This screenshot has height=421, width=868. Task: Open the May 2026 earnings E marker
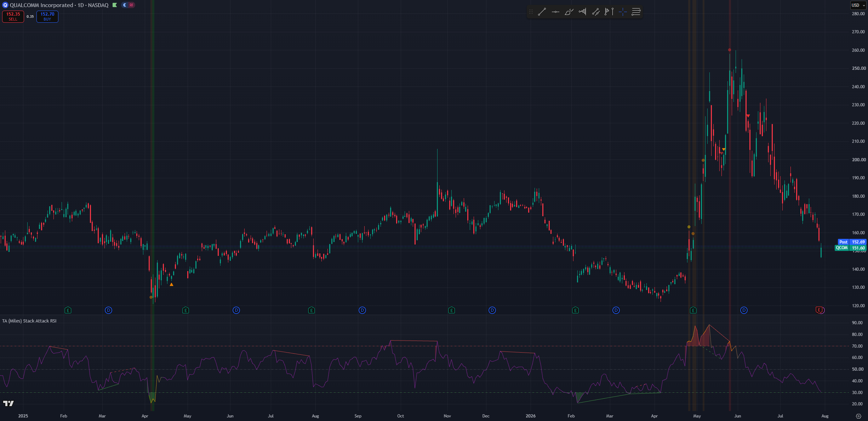tap(693, 310)
